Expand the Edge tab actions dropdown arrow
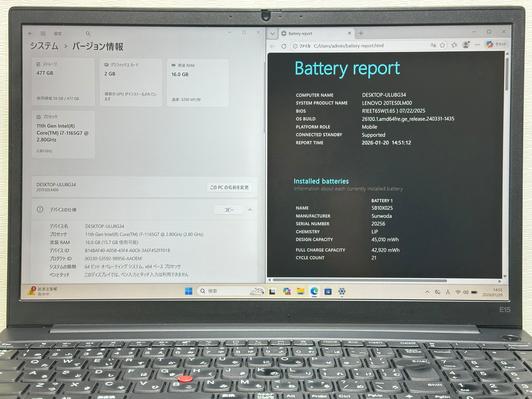532x399 pixels. pos(272,34)
